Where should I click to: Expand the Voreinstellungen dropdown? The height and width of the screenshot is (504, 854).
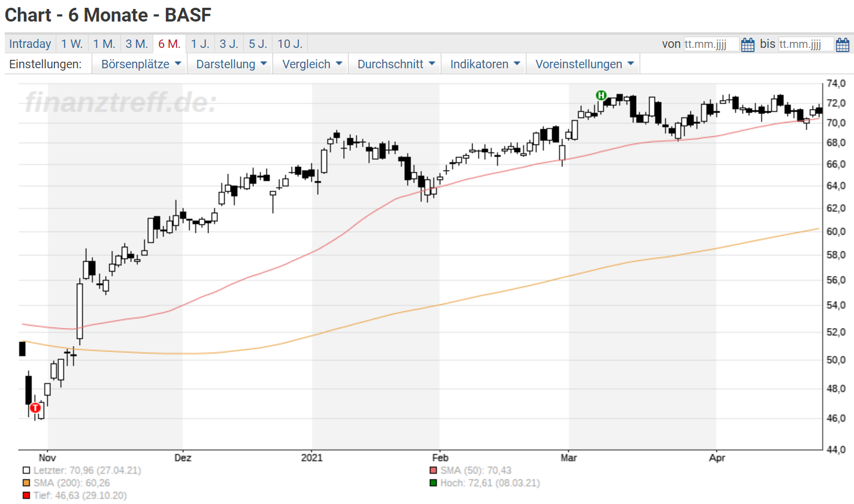(583, 64)
